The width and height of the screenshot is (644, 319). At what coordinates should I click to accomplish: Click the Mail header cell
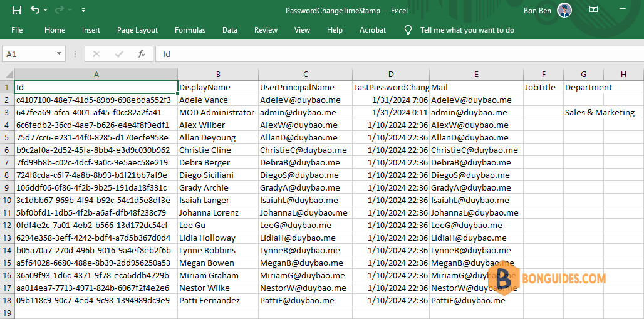(477, 87)
